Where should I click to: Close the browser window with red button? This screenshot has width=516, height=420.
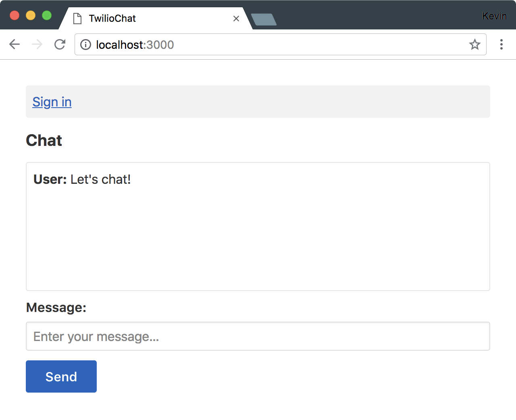[15, 15]
